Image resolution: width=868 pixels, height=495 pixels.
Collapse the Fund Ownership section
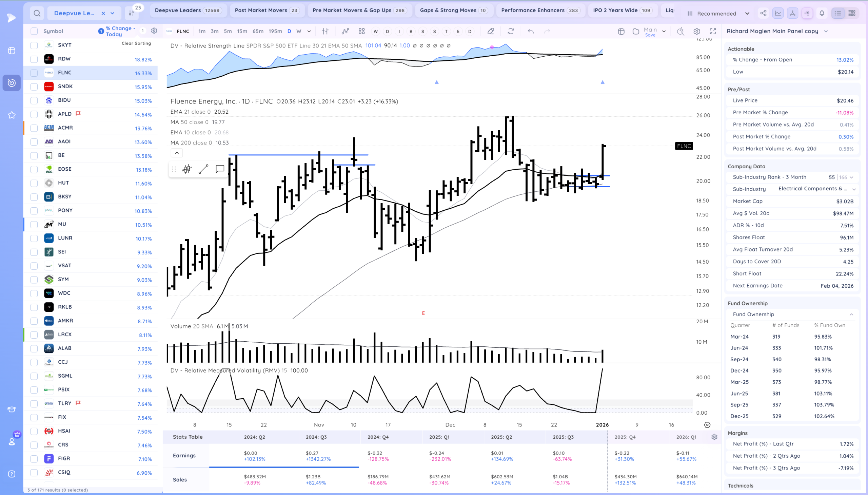(x=851, y=315)
